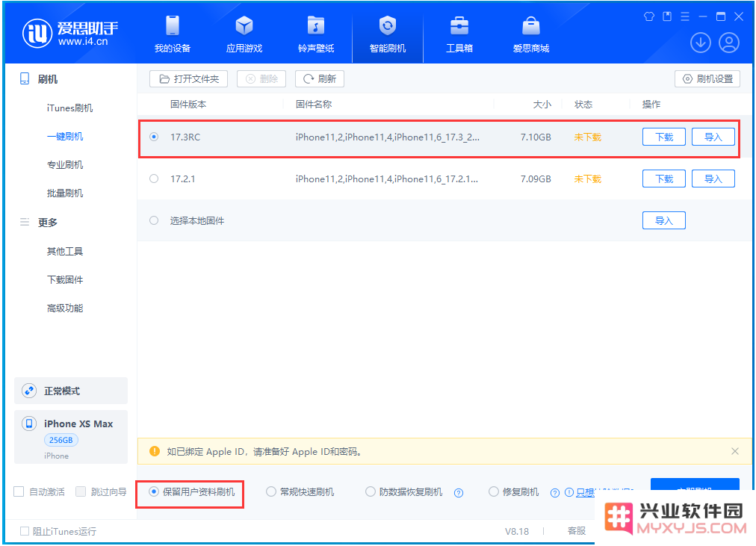Open 我的设备 device tab
This screenshot has height=546, width=756.
click(172, 34)
